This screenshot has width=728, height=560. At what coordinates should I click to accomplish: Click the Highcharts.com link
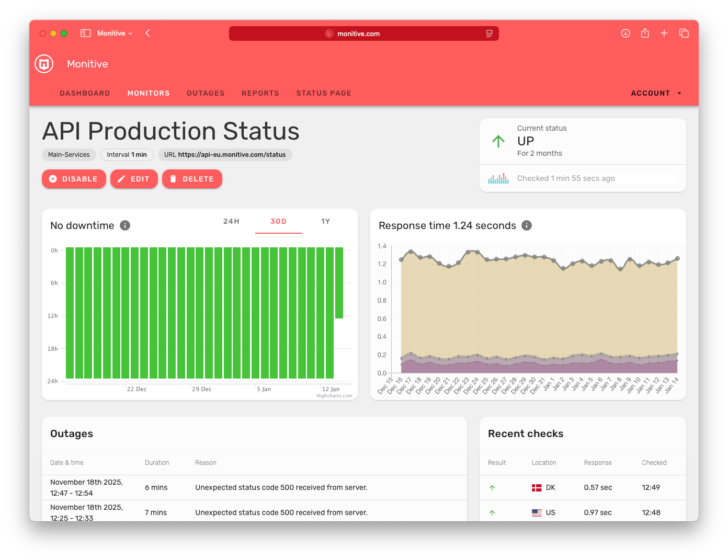335,396
